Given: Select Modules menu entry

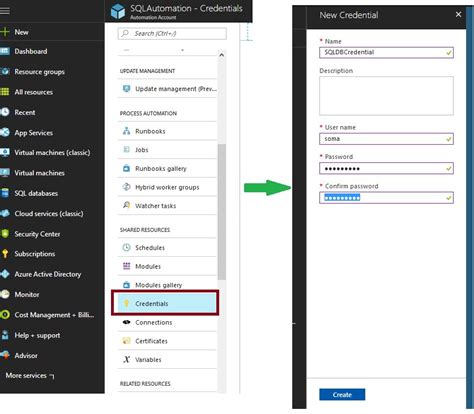Looking at the screenshot, I should [167, 266].
